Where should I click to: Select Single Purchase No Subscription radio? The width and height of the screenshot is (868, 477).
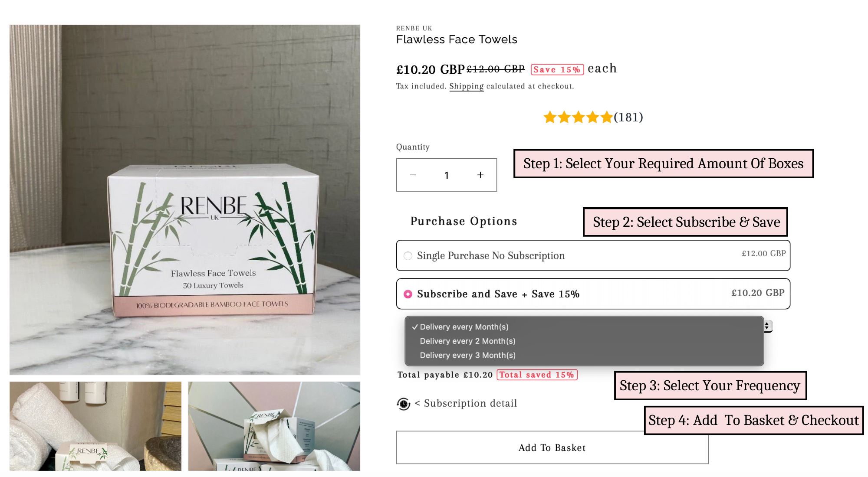408,256
